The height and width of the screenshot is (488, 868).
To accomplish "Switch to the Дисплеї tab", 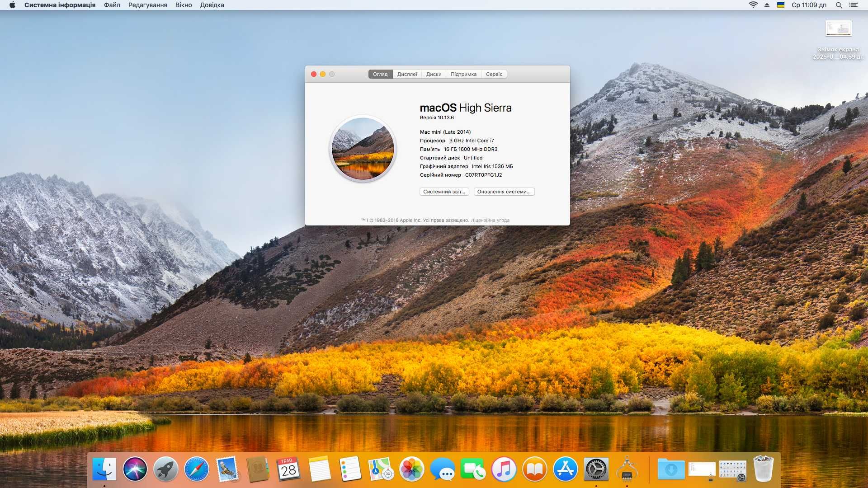I will (407, 74).
